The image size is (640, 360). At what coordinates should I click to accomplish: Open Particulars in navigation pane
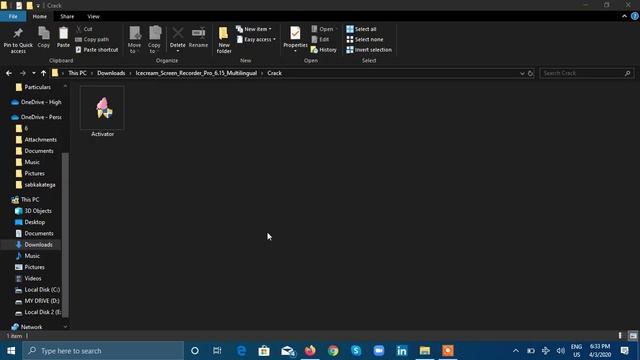[38, 87]
